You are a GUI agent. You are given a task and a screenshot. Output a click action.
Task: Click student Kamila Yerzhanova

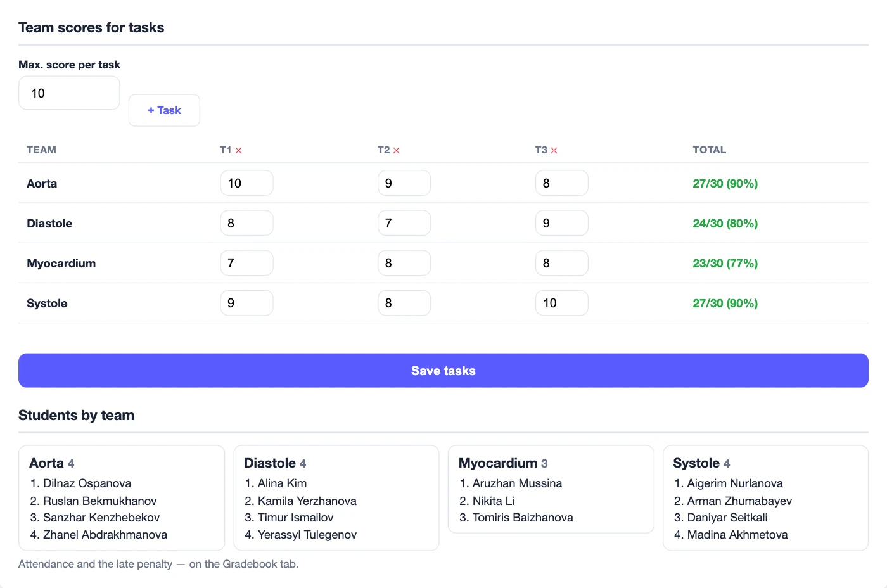(307, 501)
